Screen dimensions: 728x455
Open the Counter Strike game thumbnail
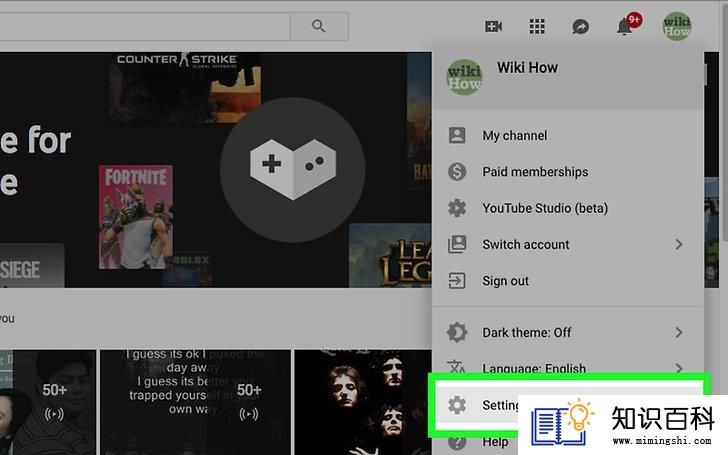185,87
